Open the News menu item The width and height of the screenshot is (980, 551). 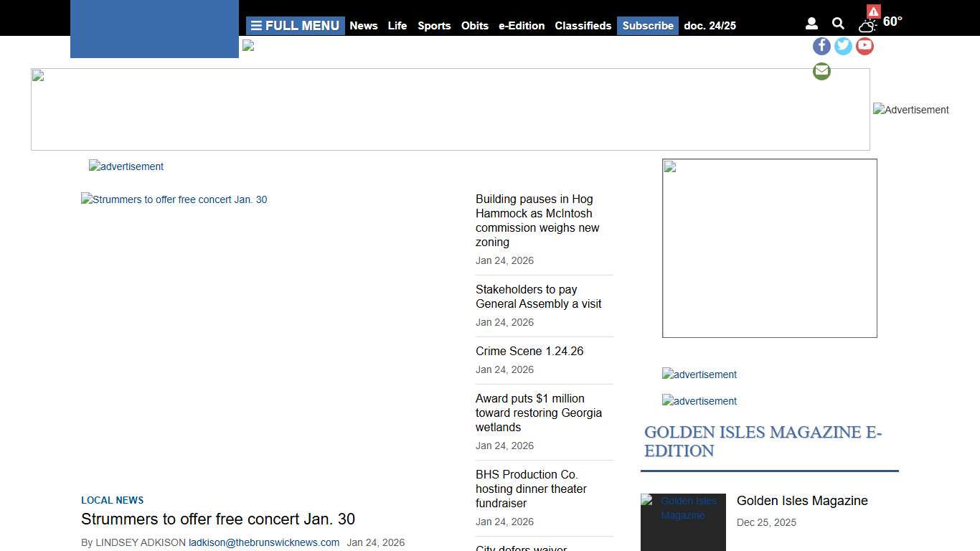tap(364, 26)
